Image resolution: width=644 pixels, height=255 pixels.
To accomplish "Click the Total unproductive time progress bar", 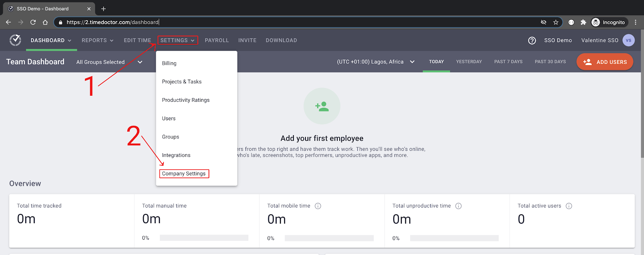I will point(454,238).
